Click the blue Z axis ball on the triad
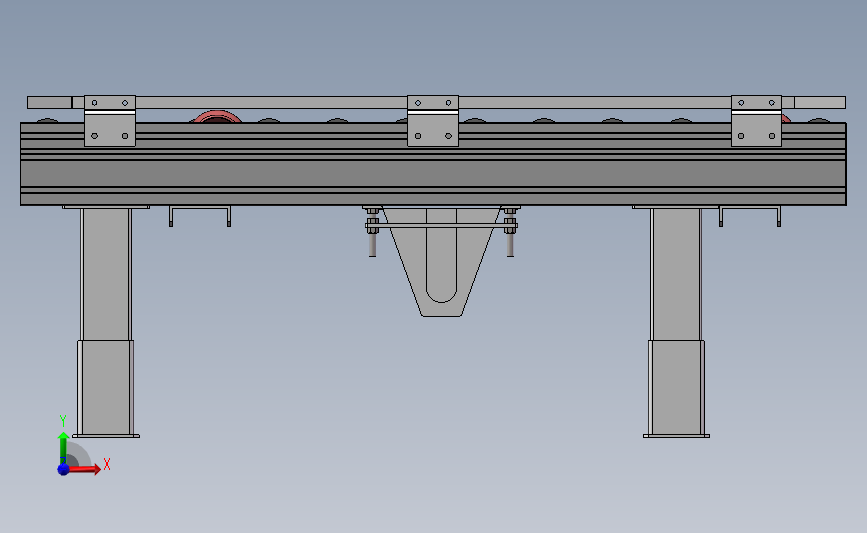Image resolution: width=867 pixels, height=533 pixels. tap(63, 469)
